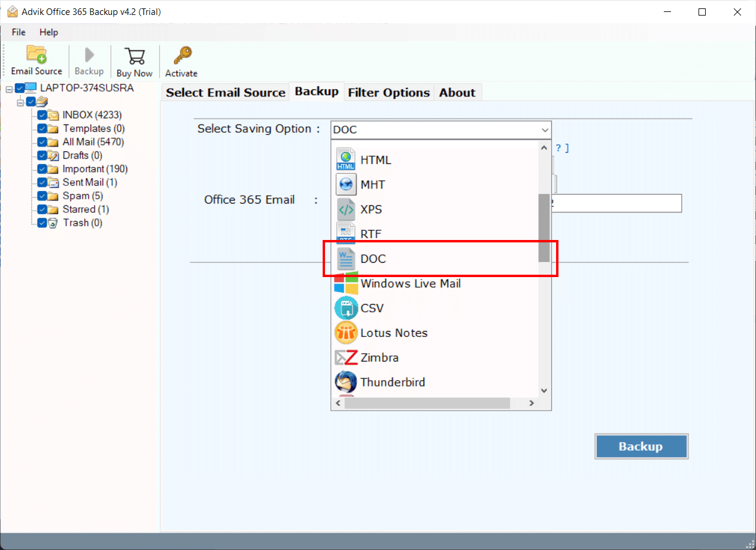
Task: Toggle the All Mail (5470) checkbox
Action: 42,142
